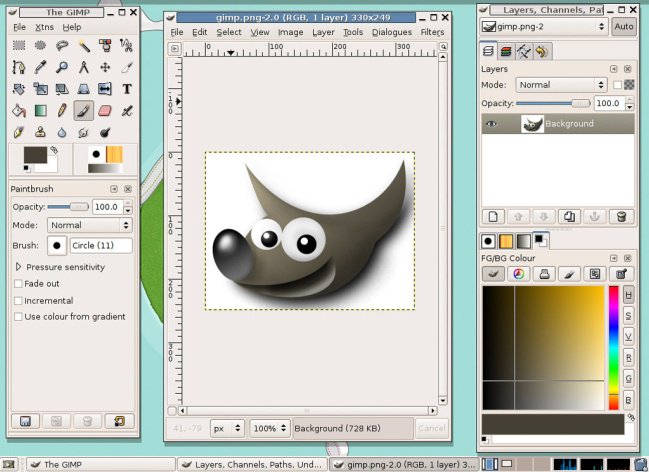Select the Measure compass tool

[84, 67]
